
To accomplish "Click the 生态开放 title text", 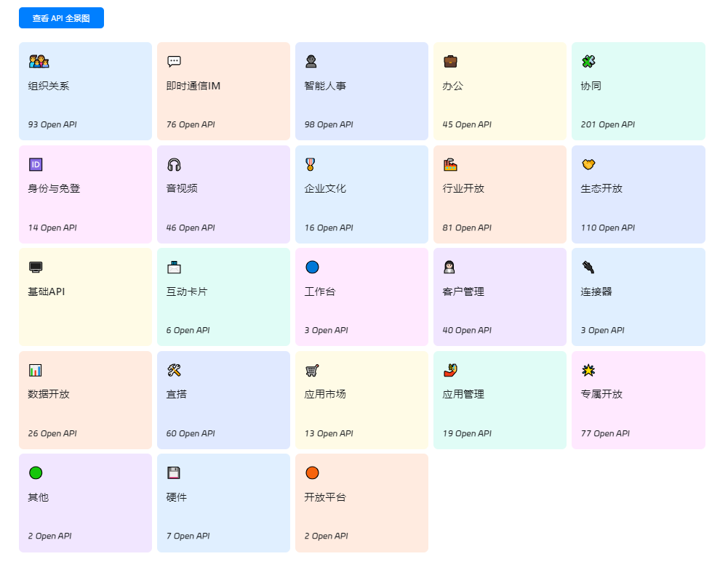I will point(601,188).
